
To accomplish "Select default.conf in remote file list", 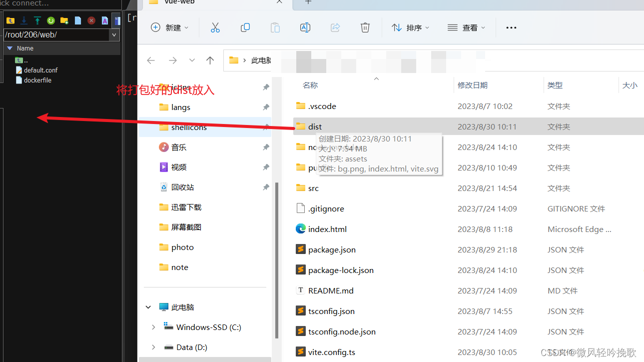I will coord(37,70).
